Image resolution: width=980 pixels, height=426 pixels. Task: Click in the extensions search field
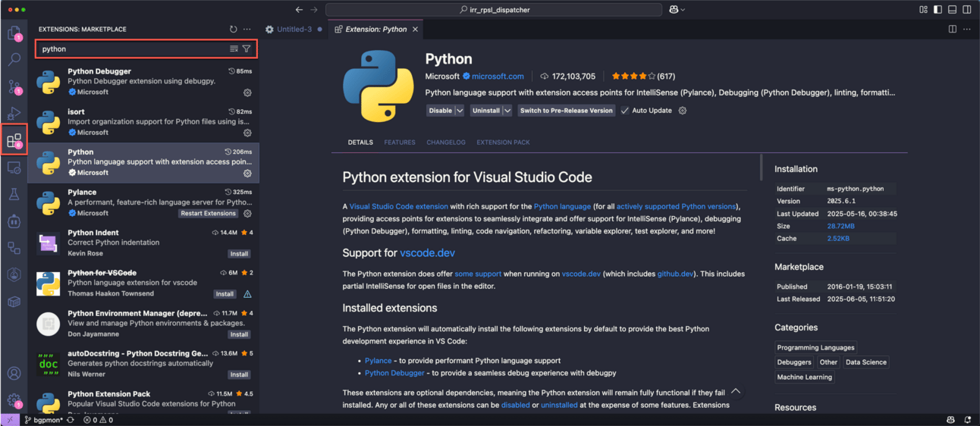tap(129, 49)
